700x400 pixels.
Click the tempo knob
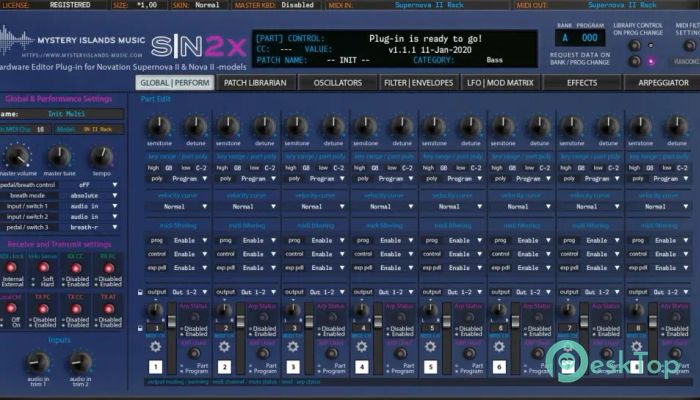(101, 156)
